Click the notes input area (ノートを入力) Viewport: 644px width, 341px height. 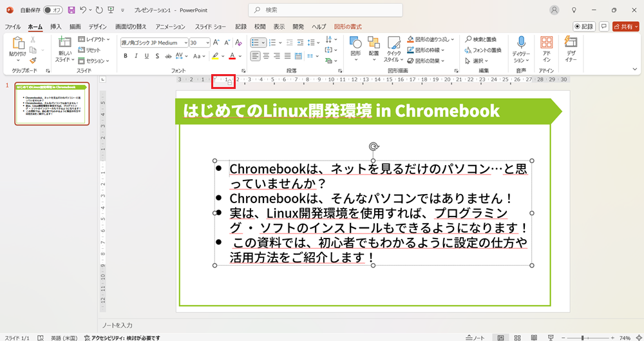(x=117, y=326)
